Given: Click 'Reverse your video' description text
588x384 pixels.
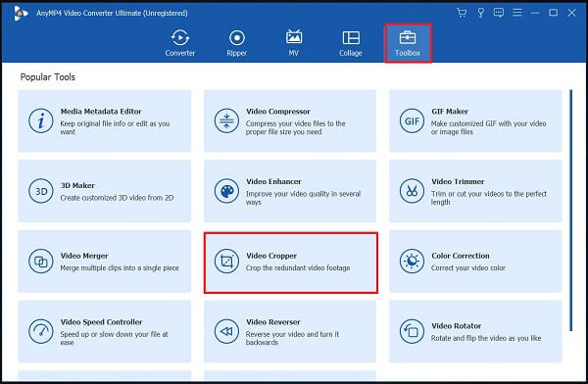Looking at the screenshot, I should (x=292, y=338).
